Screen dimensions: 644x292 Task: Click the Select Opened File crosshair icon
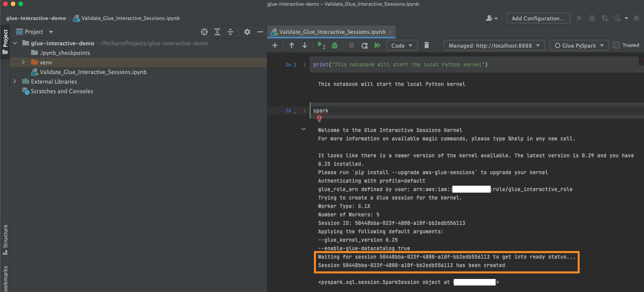(x=204, y=32)
